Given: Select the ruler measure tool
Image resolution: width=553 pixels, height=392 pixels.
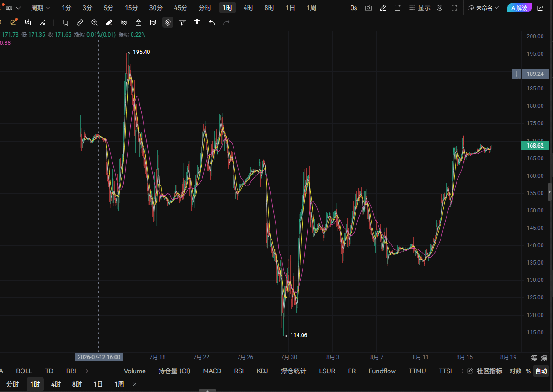Looking at the screenshot, I should [x=80, y=22].
